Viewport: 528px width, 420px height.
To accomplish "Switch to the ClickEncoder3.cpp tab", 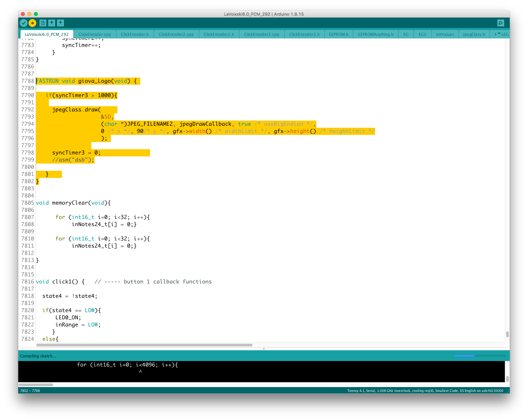I will 262,34.
